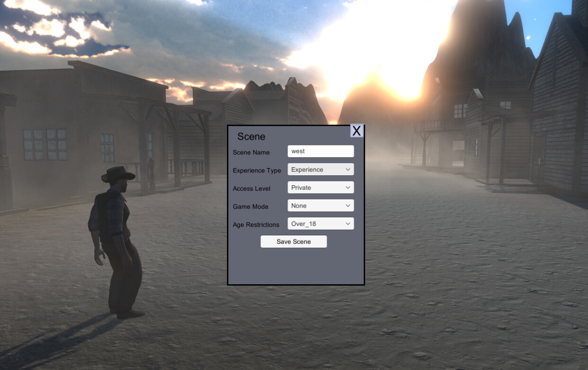The image size is (588, 370).
Task: Click the Access Level label
Action: tap(251, 188)
